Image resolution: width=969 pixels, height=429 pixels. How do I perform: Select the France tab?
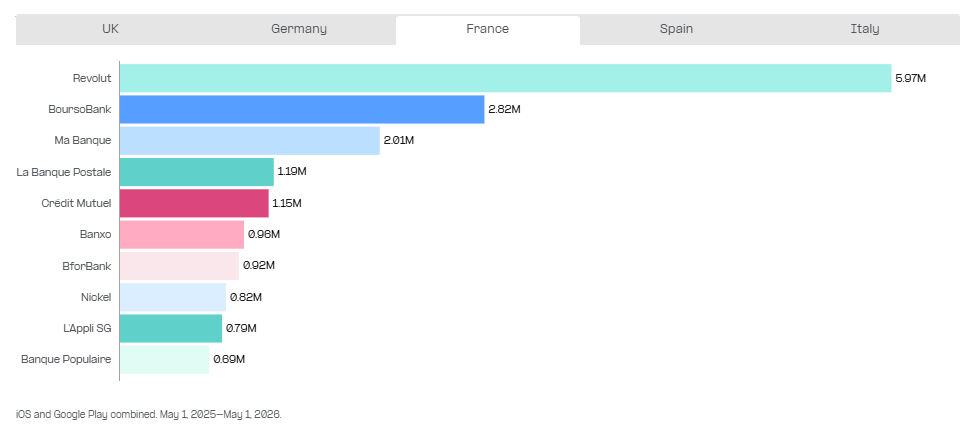488,30
